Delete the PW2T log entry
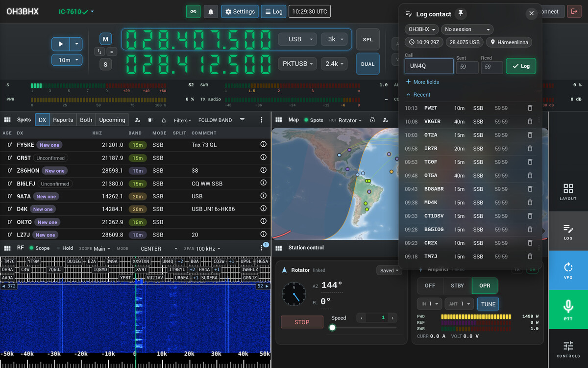588x368 pixels. [x=530, y=108]
